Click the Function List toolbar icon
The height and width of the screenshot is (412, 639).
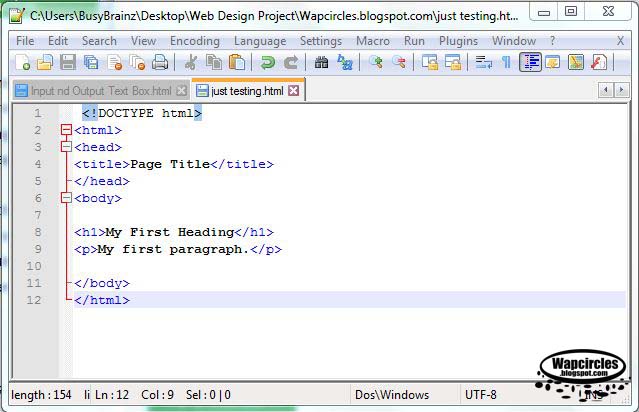click(x=599, y=63)
